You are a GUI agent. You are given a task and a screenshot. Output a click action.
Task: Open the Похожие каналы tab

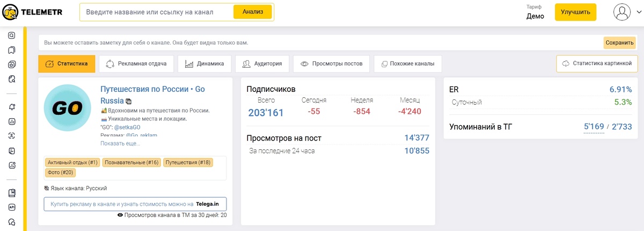tap(408, 63)
